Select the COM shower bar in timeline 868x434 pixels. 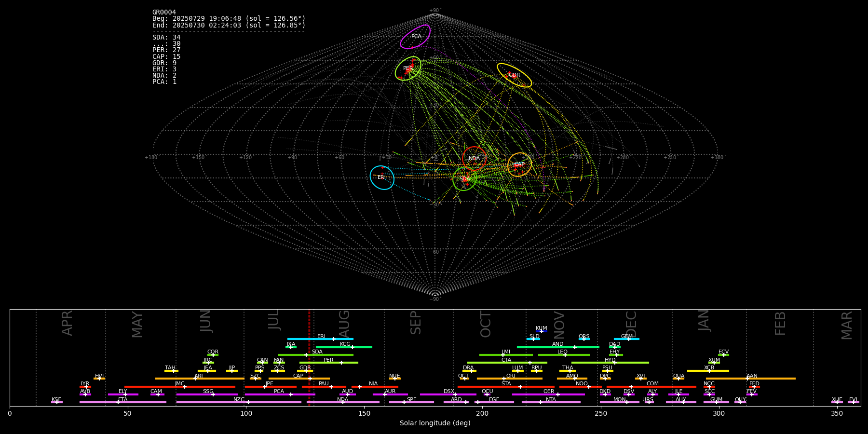tap(651, 387)
